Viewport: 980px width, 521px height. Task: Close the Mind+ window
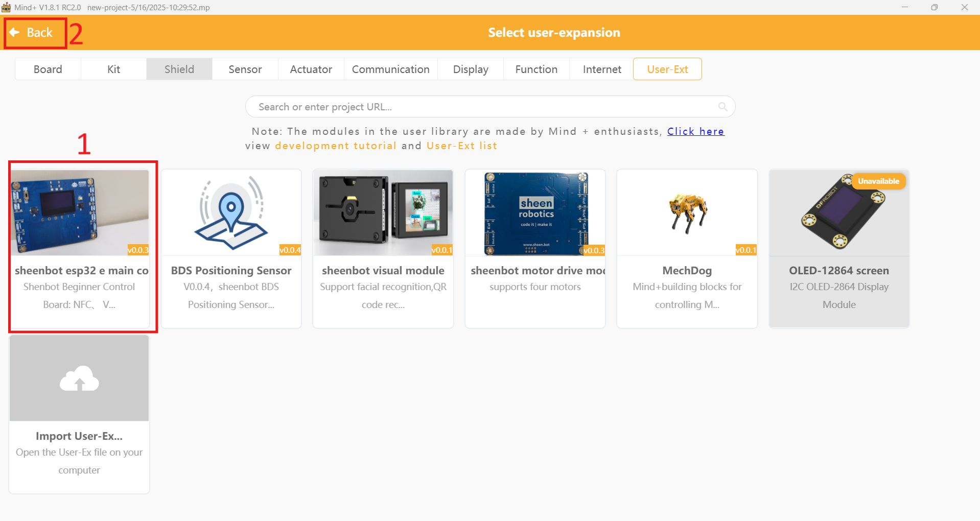965,7
